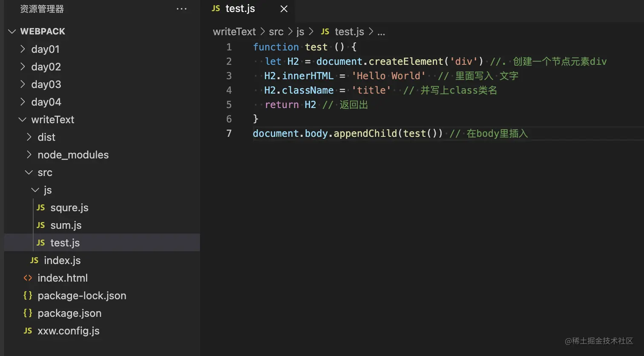Image resolution: width=644 pixels, height=356 pixels.
Task: Expand the dist folder chevron
Action: 29,137
